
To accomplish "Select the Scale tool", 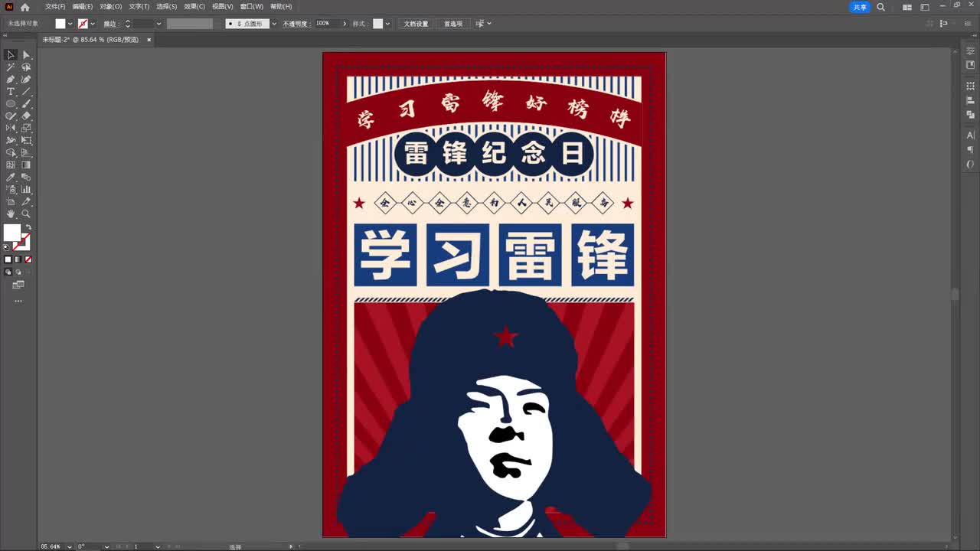I will 26,129.
